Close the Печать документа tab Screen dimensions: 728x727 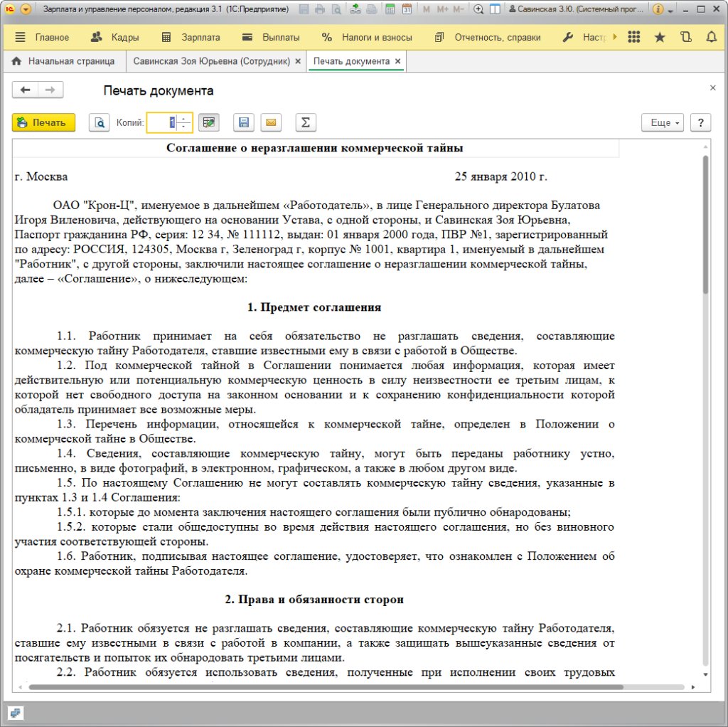pyautogui.click(x=398, y=61)
